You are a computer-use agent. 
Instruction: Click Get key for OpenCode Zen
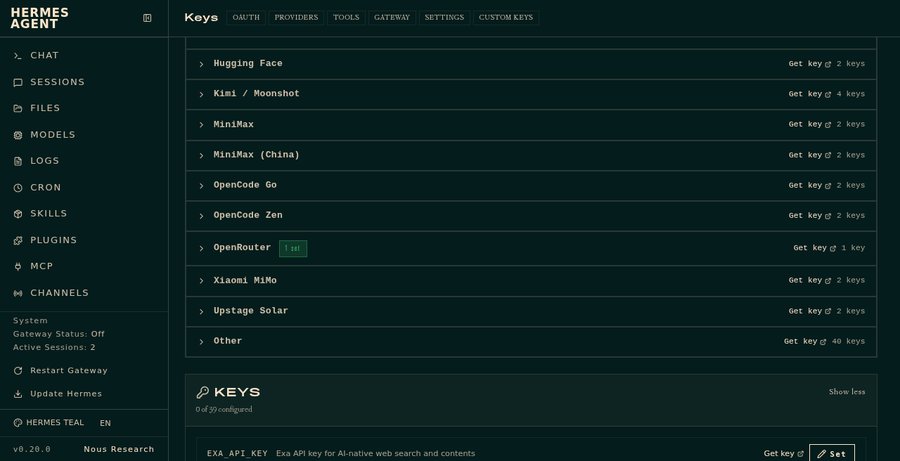pyautogui.click(x=809, y=216)
